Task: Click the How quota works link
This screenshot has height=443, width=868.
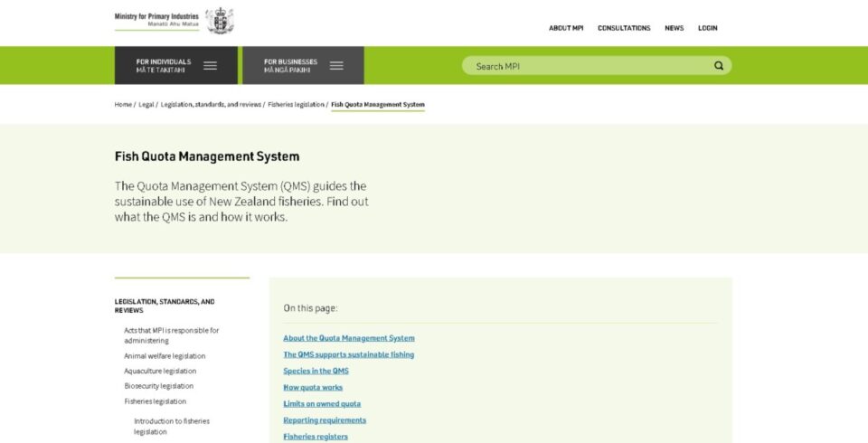Action: [x=313, y=387]
